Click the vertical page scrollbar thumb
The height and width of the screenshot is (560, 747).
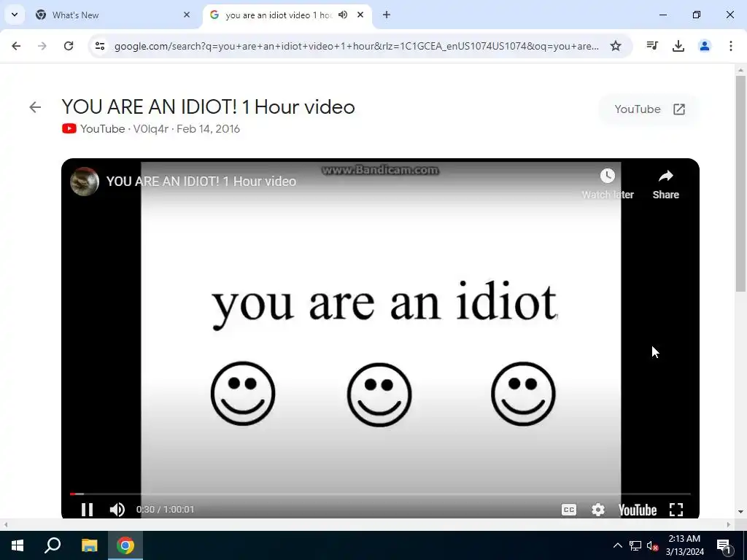740,184
